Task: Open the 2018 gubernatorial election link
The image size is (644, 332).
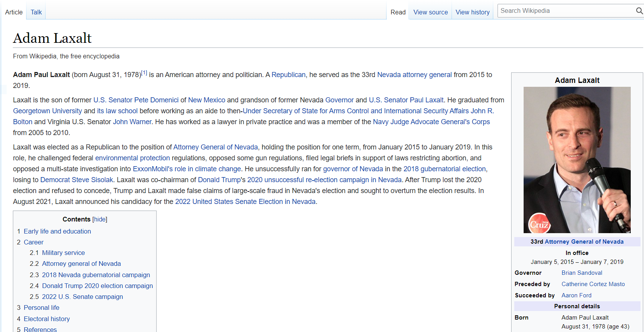Action: (445, 169)
